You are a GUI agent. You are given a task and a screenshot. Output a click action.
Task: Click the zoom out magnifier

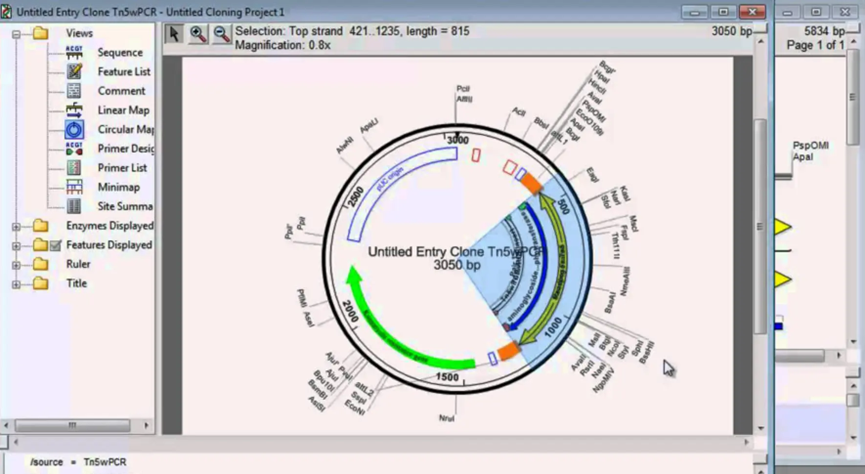tap(221, 34)
